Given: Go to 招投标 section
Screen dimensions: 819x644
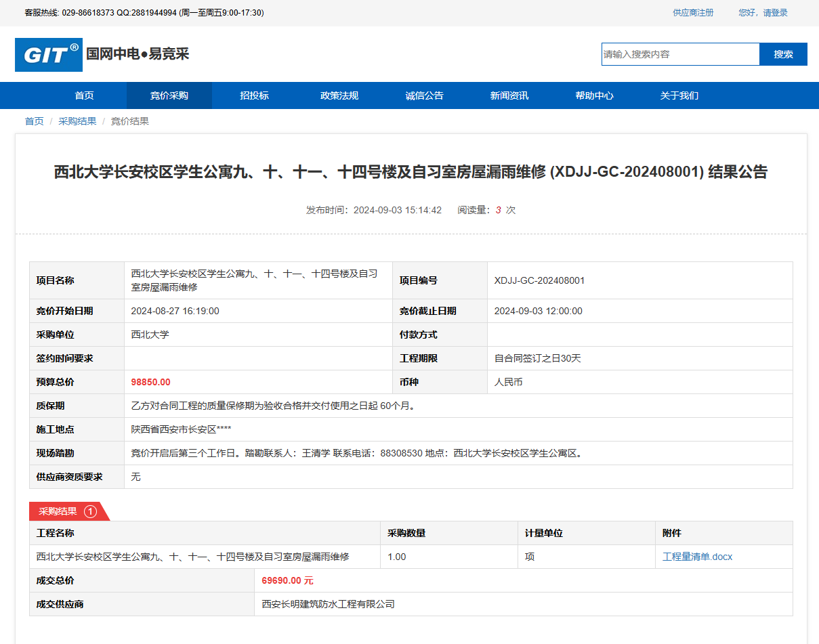Looking at the screenshot, I should pyautogui.click(x=254, y=95).
